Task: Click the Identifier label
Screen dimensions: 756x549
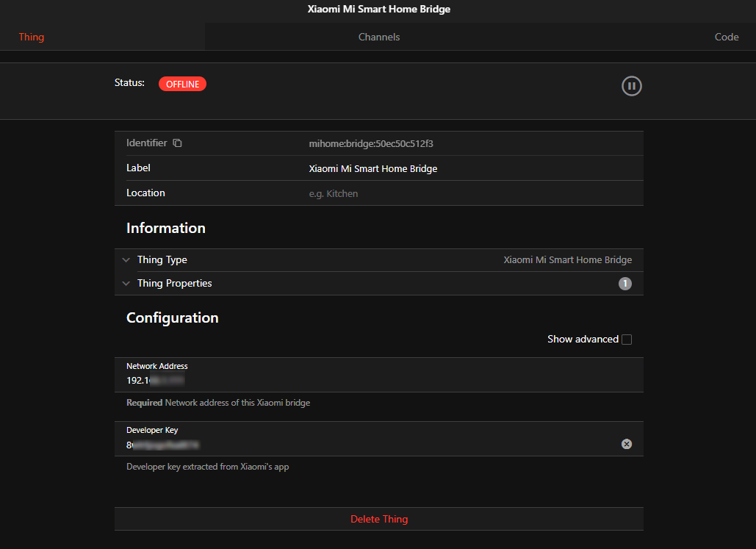Action: tap(147, 143)
